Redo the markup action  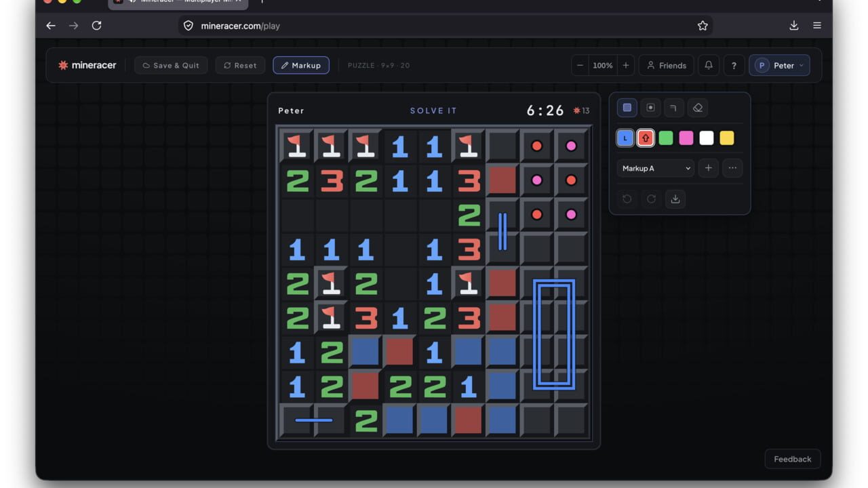pos(651,199)
